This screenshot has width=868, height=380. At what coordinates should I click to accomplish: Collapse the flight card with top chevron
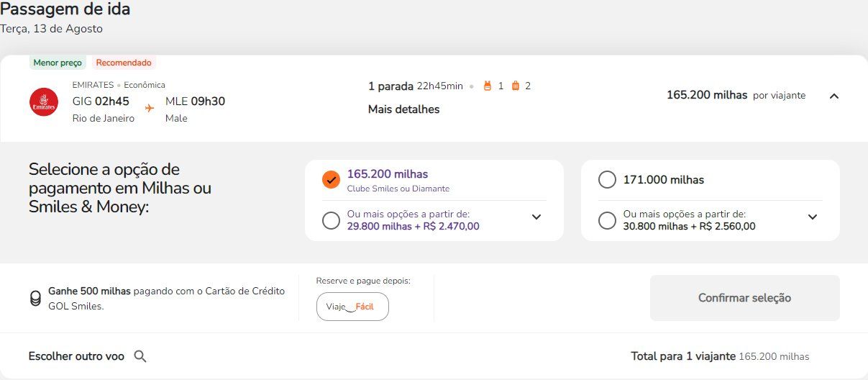[x=834, y=96]
